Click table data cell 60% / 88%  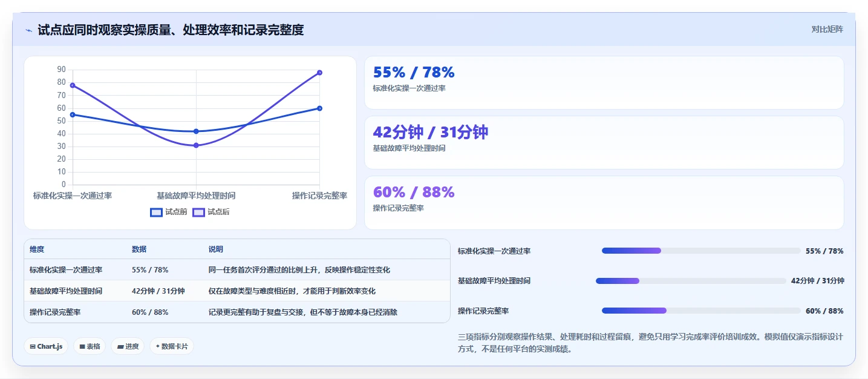(x=150, y=312)
